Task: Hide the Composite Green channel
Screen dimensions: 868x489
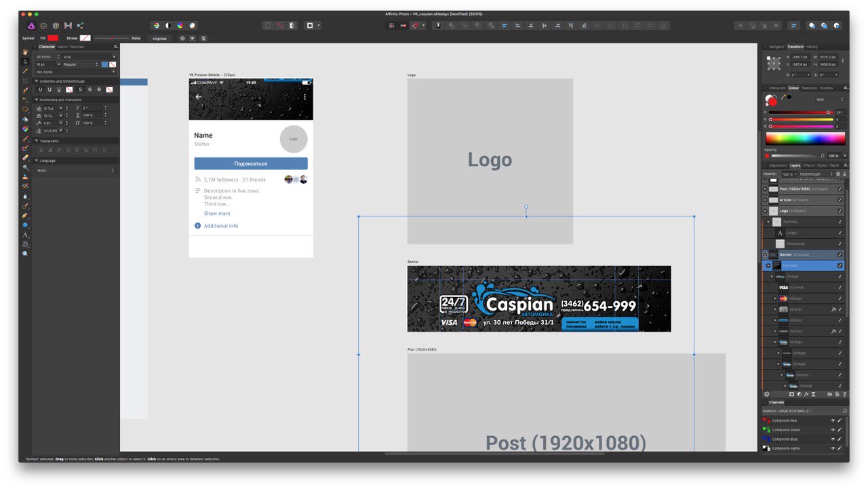Action: 833,430
